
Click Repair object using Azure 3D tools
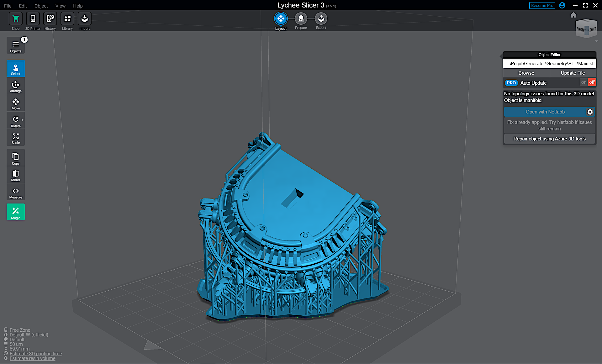(x=549, y=139)
